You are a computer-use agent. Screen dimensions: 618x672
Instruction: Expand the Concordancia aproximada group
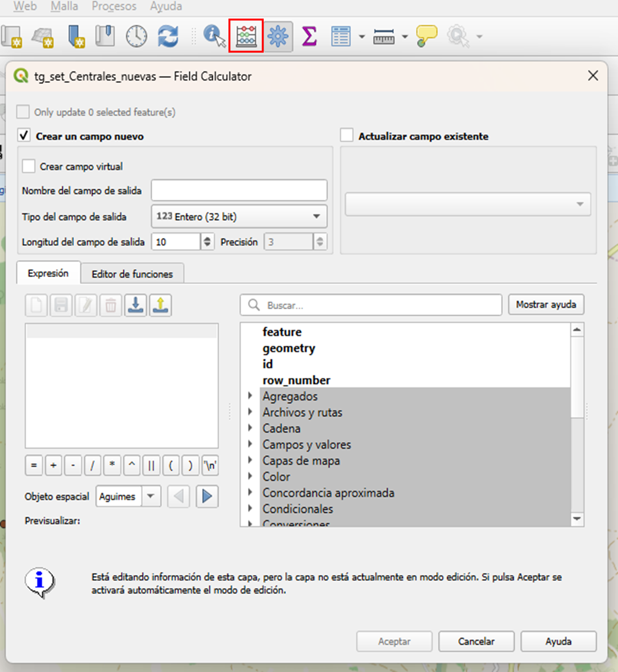click(x=250, y=492)
